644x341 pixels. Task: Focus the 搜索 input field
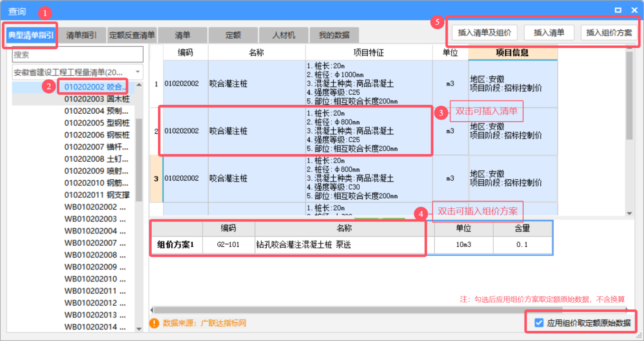pyautogui.click(x=78, y=55)
